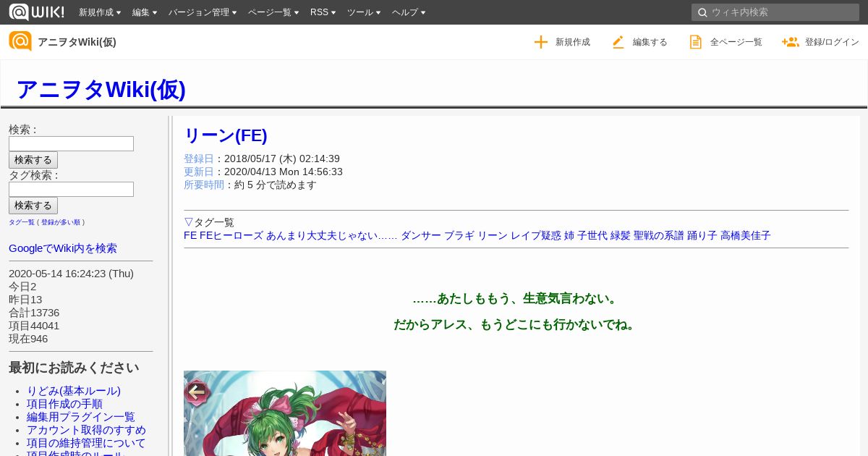Open the 編集用プラグイン一覧 link
This screenshot has height=456, width=868.
pyautogui.click(x=81, y=417)
